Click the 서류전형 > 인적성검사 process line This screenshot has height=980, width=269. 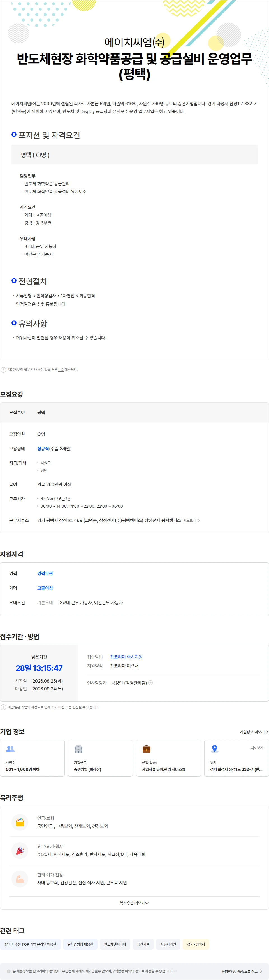tap(55, 296)
